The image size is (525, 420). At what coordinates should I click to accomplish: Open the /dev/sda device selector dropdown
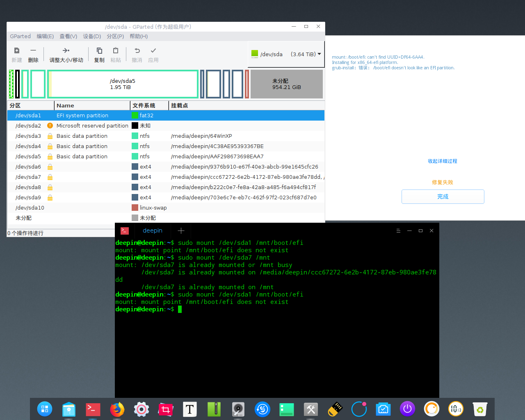[286, 54]
